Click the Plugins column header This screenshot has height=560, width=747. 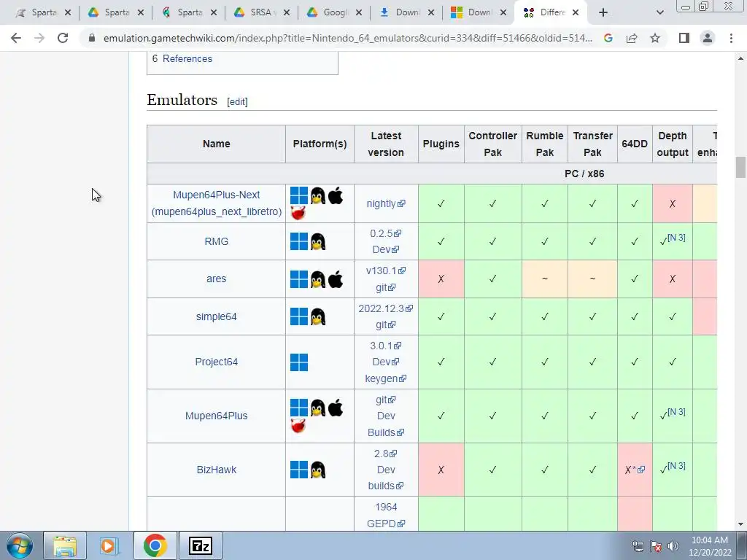coord(441,144)
